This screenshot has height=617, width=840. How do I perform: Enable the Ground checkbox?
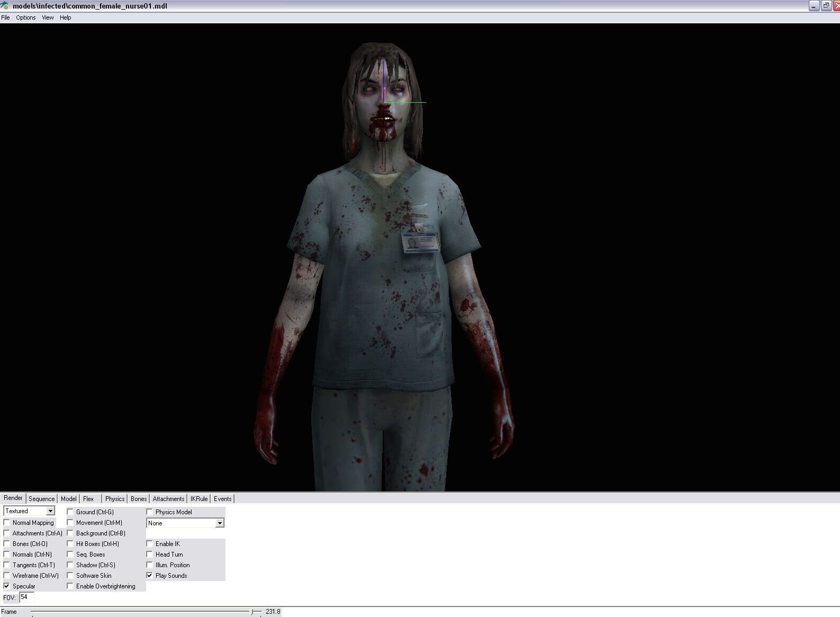[x=70, y=512]
